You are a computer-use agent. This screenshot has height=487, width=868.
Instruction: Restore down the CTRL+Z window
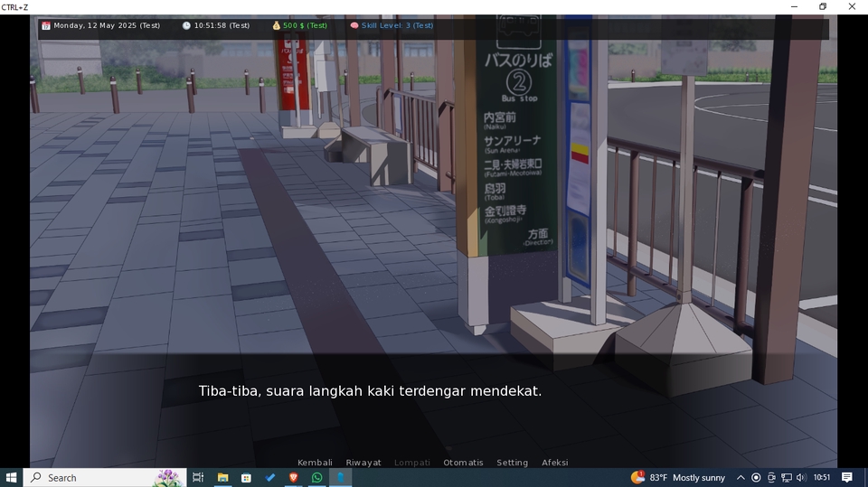coord(823,6)
